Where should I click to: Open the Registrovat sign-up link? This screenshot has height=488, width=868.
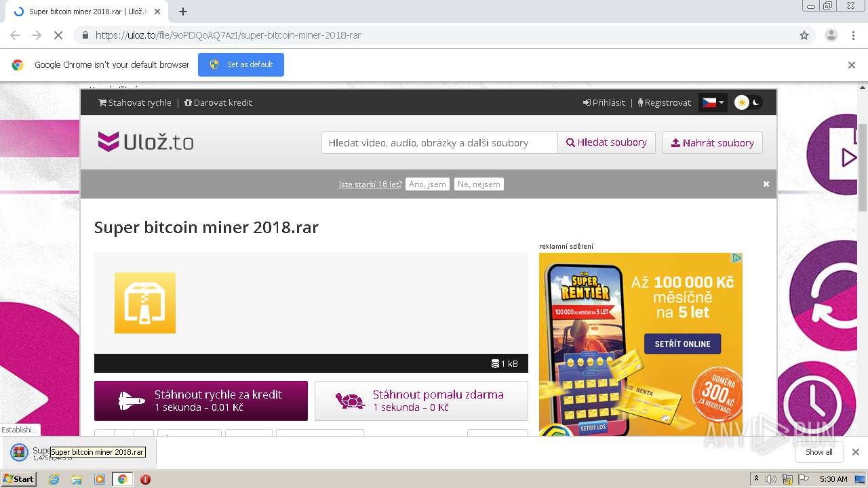(665, 102)
